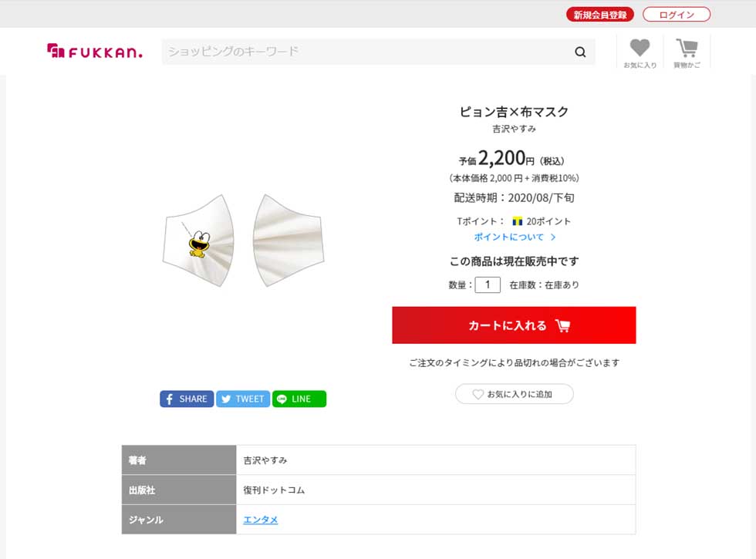Click the ポイントについて link text
Image resolution: width=756 pixels, height=559 pixels.
[x=508, y=237]
